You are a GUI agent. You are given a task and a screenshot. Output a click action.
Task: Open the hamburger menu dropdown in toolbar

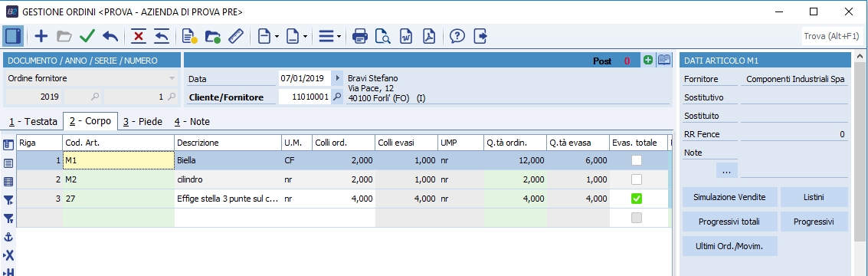coord(329,37)
